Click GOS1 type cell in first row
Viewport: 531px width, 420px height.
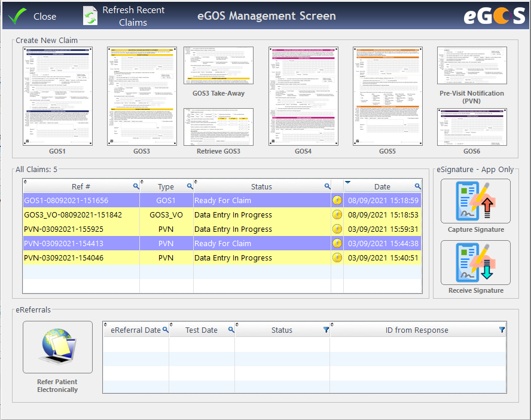tap(166, 200)
